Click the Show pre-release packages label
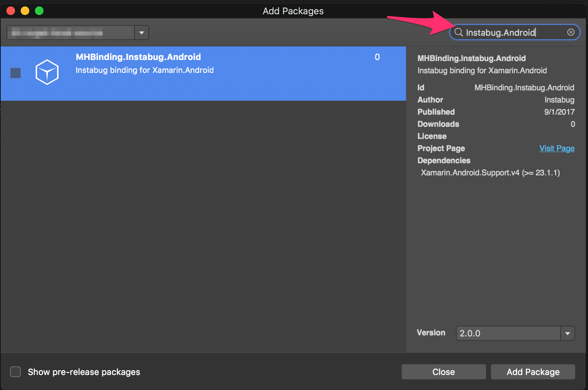Screen dimensions: 588x390 point(84,372)
